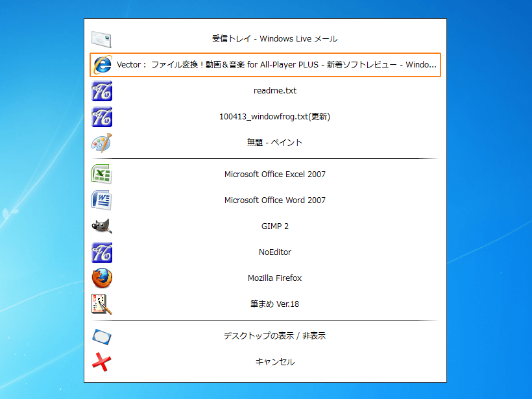532x399 pixels.
Task: Launch Microsoft Office Word 2007
Action: click(x=265, y=200)
